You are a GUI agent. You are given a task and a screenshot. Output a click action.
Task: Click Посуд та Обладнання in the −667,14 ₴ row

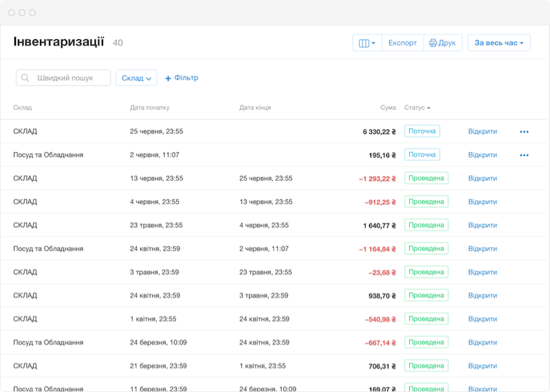point(48,342)
